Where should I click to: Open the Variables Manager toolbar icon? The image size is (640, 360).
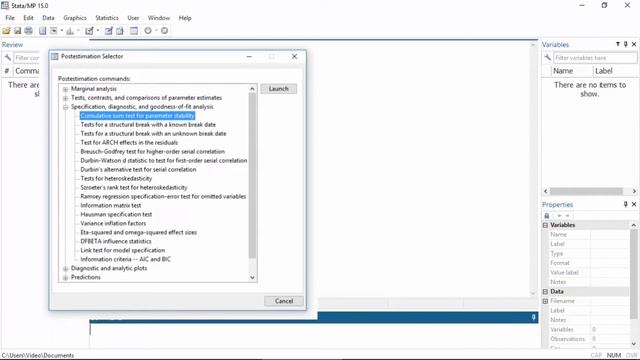[134, 31]
